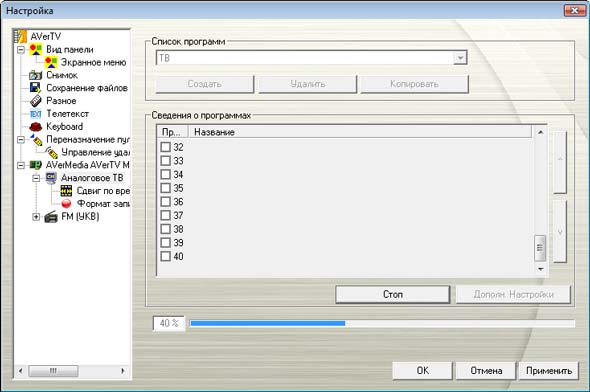This screenshot has width=590, height=392.
Task: Click the red Keyboard icon
Action: pos(36,126)
